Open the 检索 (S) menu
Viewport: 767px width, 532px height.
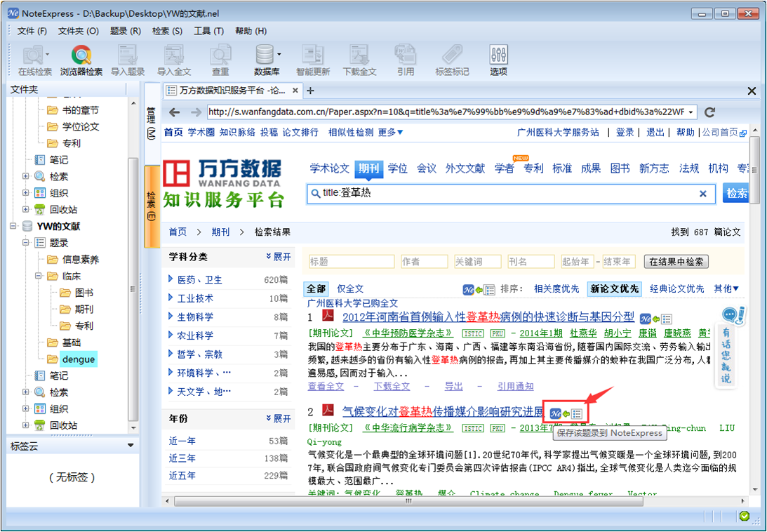167,31
